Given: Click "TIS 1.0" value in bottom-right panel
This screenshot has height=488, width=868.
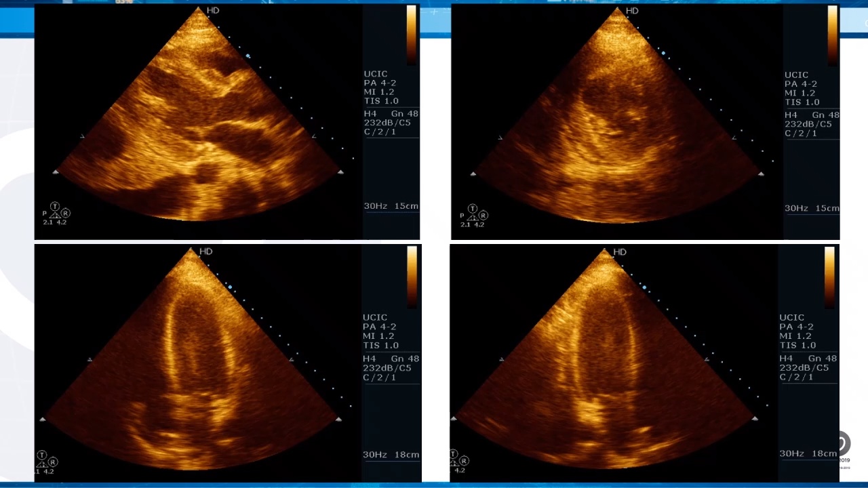Looking at the screenshot, I should (x=797, y=345).
